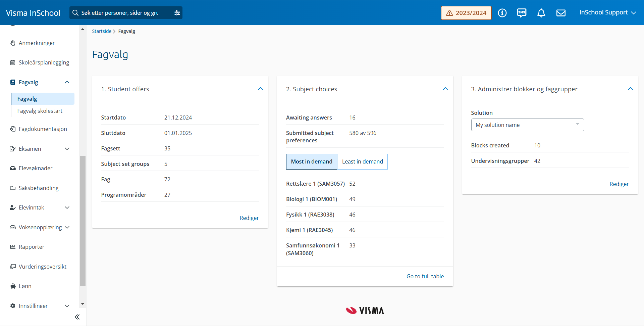Image resolution: width=644 pixels, height=326 pixels.
Task: Expand the Innstillinger sidebar menu
Action: [67, 306]
